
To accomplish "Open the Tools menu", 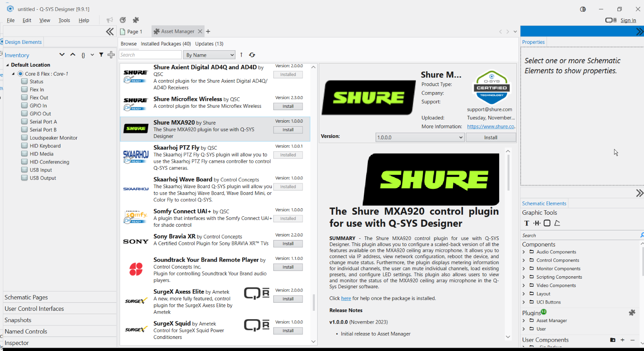I will click(x=64, y=21).
